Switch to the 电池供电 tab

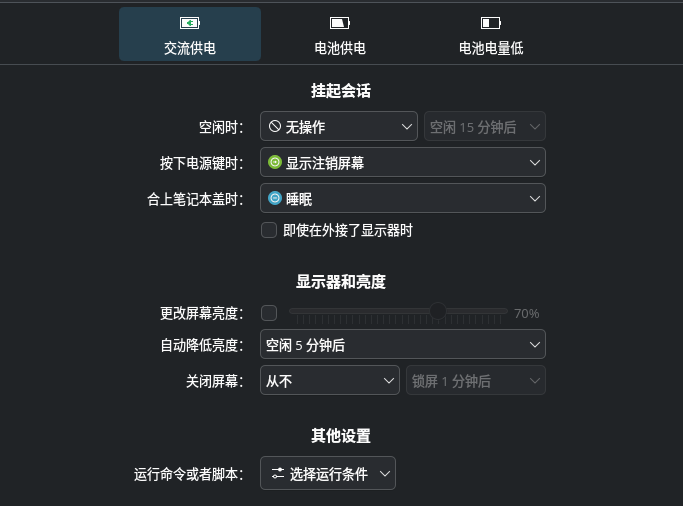(340, 35)
